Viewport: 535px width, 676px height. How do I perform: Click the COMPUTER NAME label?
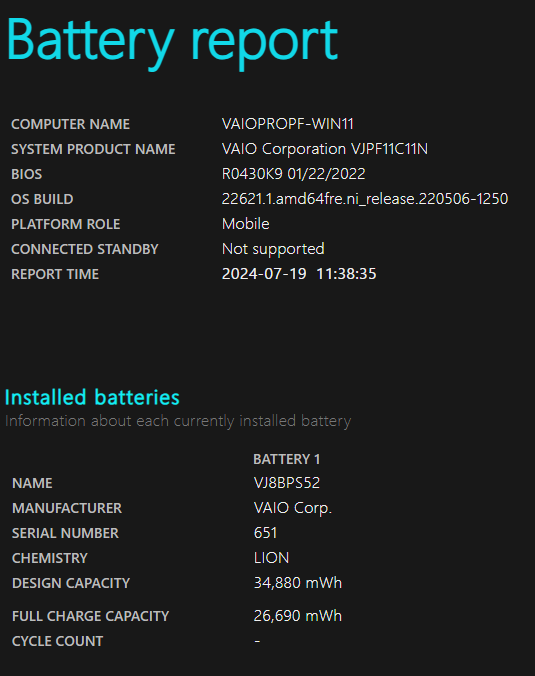pos(70,124)
